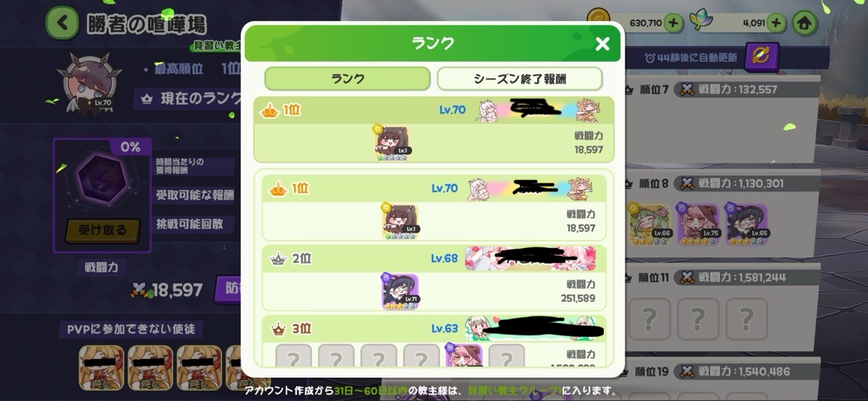The image size is (868, 401).
Task: Tap the Lv.65 dark-haired opponent character
Action: (x=746, y=224)
